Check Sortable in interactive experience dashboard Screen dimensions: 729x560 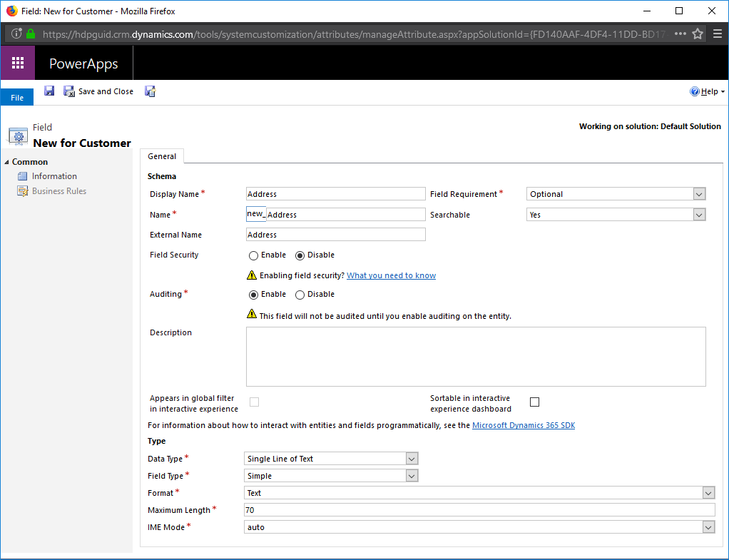534,402
